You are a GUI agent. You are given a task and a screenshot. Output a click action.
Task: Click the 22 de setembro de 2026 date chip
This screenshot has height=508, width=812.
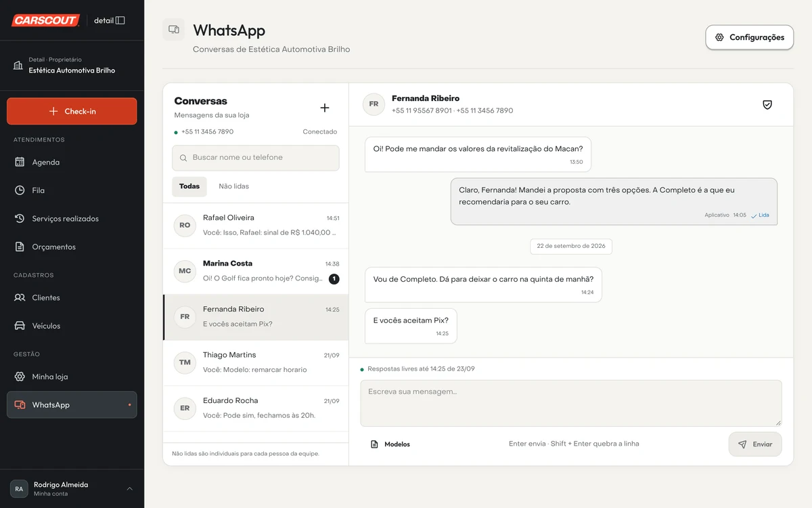point(571,246)
